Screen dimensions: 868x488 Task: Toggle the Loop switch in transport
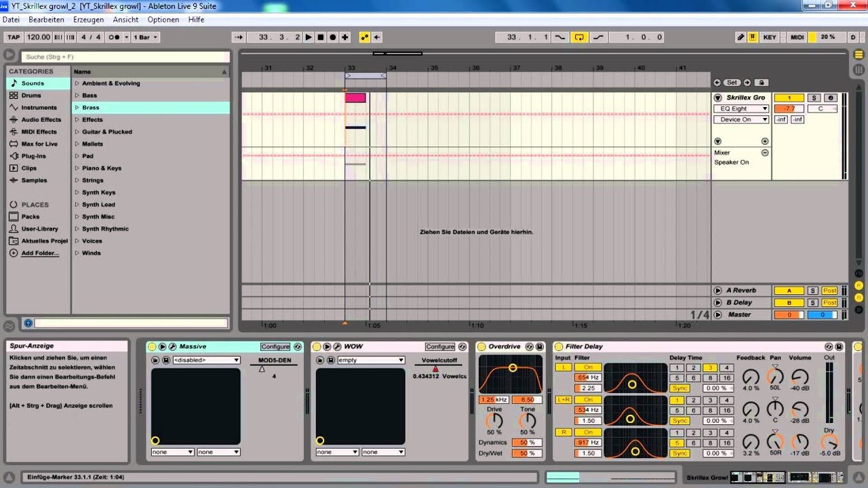click(x=579, y=37)
